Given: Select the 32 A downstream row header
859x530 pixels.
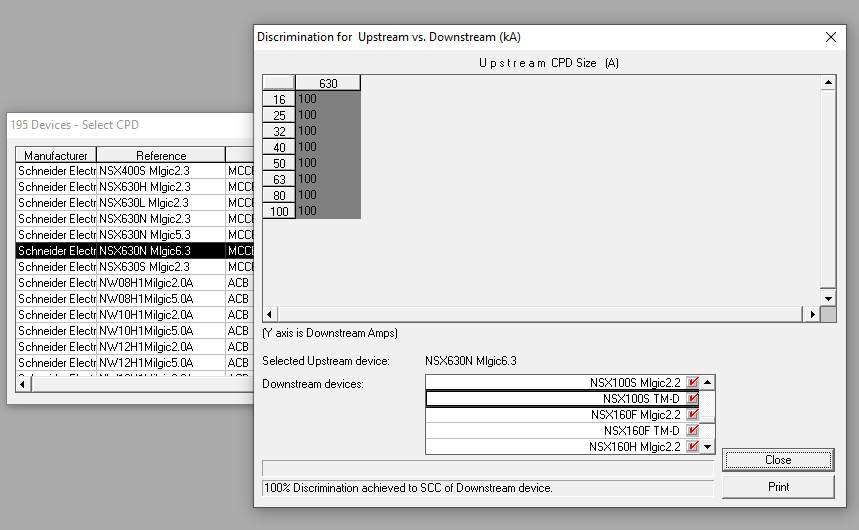Looking at the screenshot, I should [279, 131].
